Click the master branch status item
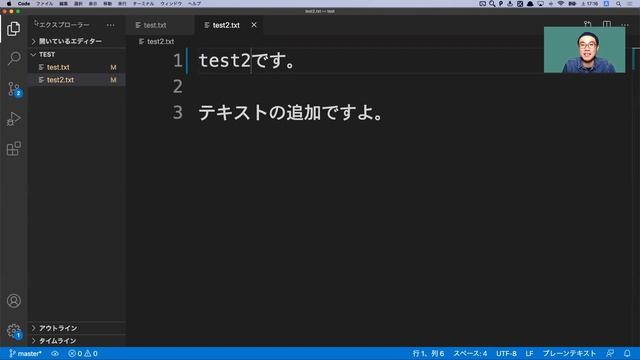The height and width of the screenshot is (360, 640). (x=25, y=353)
